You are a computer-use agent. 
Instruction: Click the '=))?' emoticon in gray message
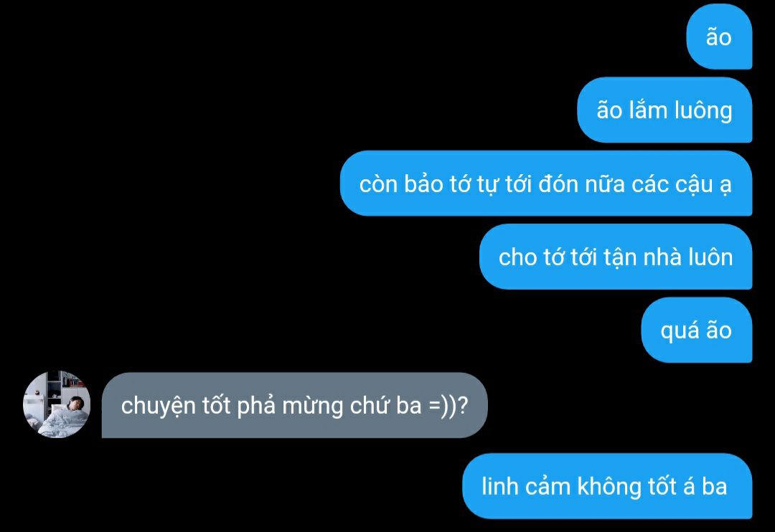[x=448, y=406]
